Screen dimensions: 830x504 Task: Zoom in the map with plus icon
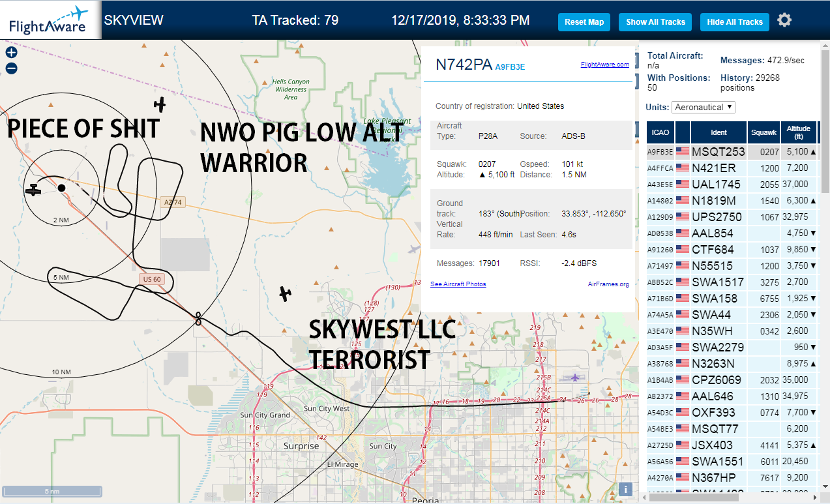click(x=11, y=53)
